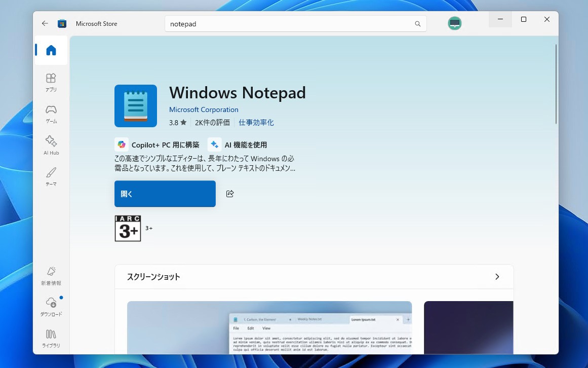Open ライブラリ in the sidebar
Image resolution: width=588 pixels, height=368 pixels.
51,338
